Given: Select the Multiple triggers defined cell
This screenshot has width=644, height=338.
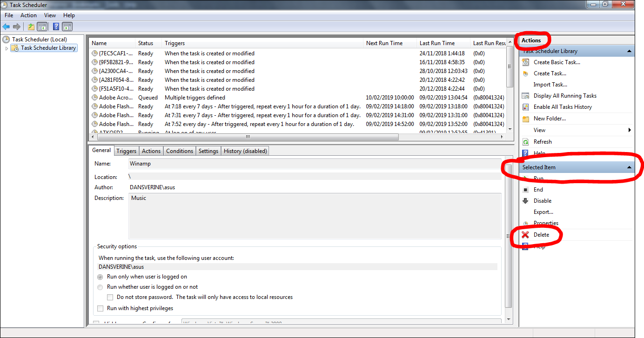Looking at the screenshot, I should (195, 98).
